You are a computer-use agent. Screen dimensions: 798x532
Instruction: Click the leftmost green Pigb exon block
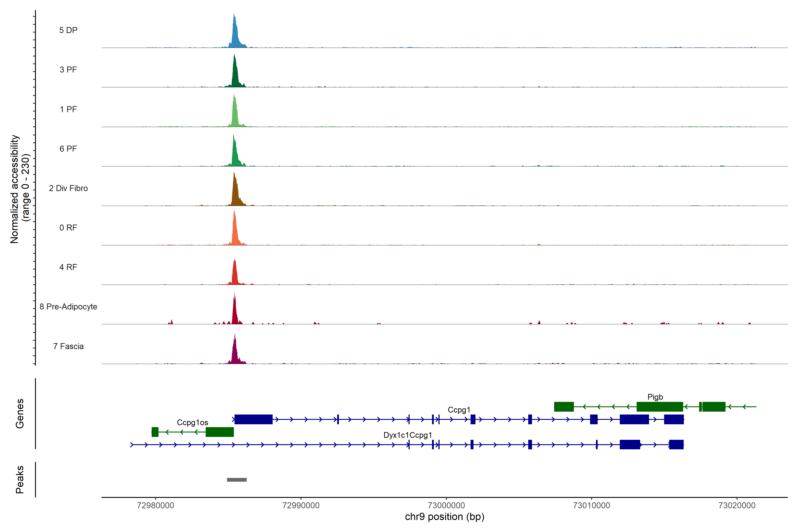click(x=564, y=407)
